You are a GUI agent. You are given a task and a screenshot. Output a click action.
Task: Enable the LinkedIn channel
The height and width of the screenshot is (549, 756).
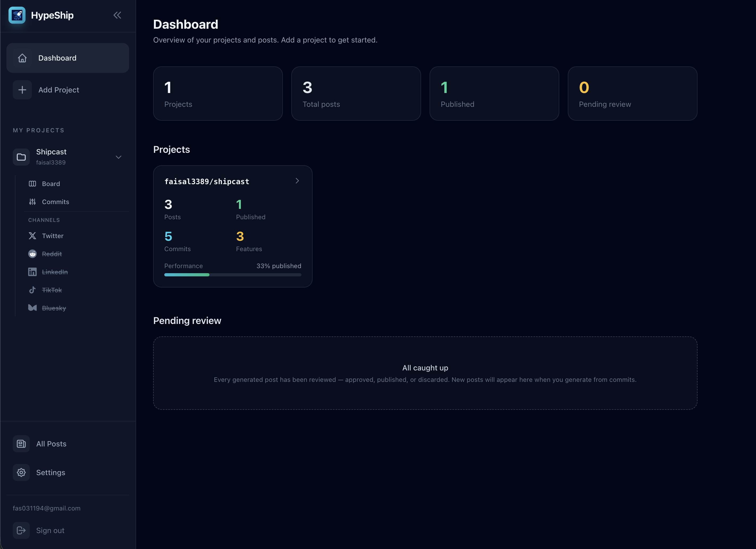tap(55, 272)
